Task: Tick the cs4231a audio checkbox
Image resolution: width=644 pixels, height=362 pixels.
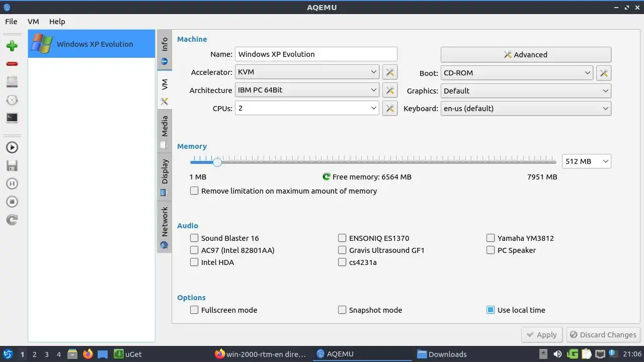Action: pos(357,262)
